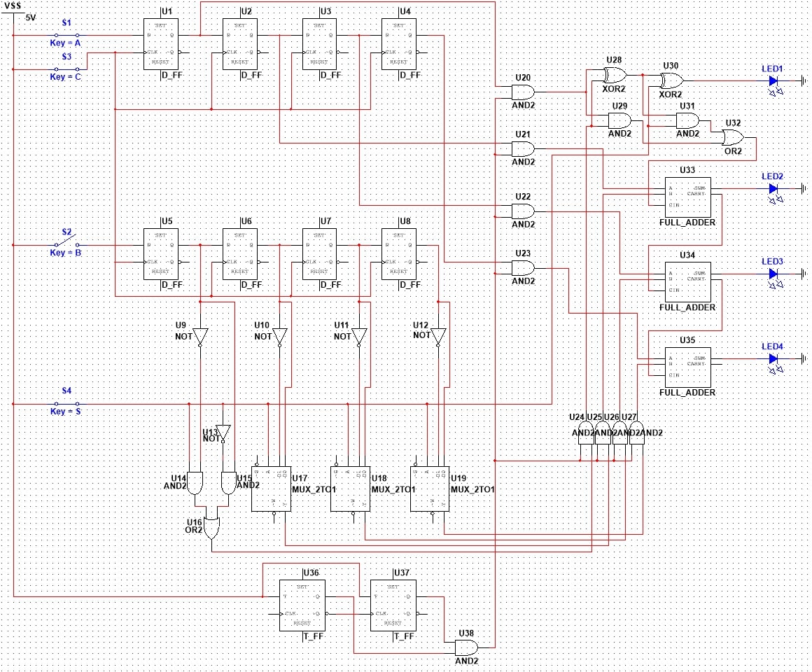Select the U3 D flip-flop component
This screenshot has width=812, height=672.
coord(319,45)
